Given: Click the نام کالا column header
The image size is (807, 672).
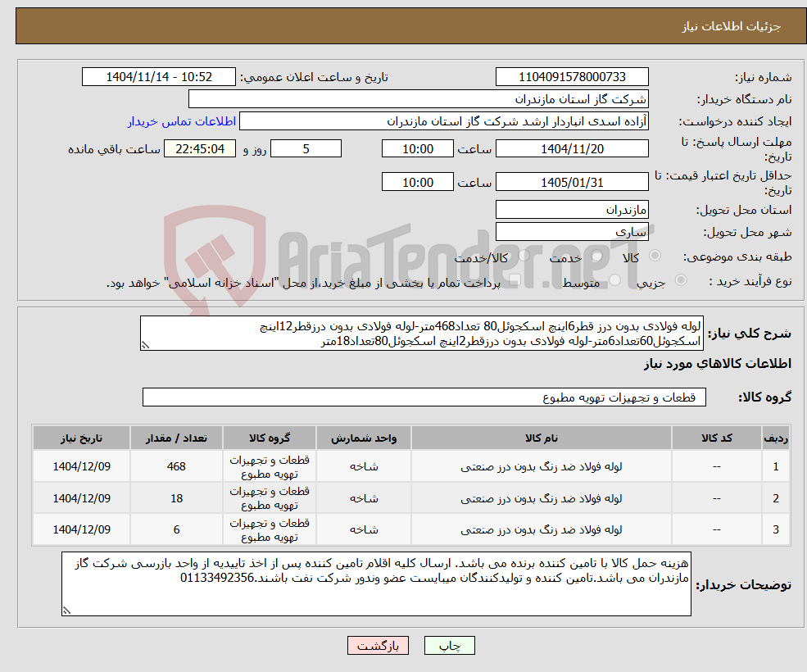Looking at the screenshot, I should pos(541,438).
